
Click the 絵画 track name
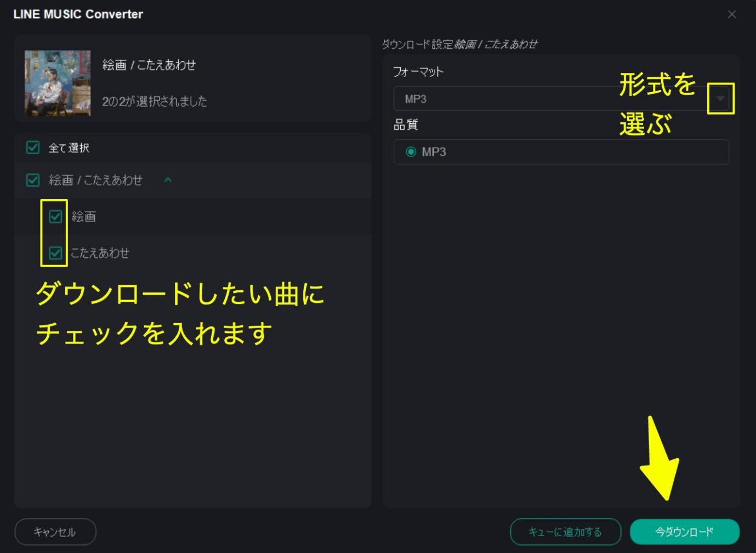[84, 217]
